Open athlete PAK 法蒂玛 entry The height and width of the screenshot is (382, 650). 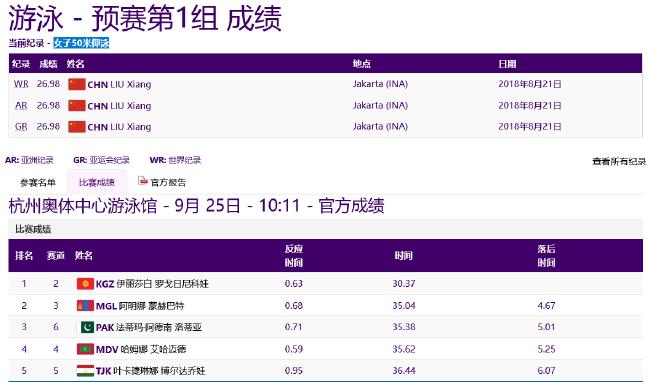(149, 327)
